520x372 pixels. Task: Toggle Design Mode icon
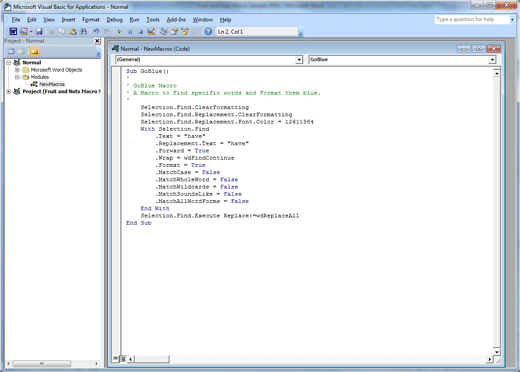[x=151, y=32]
